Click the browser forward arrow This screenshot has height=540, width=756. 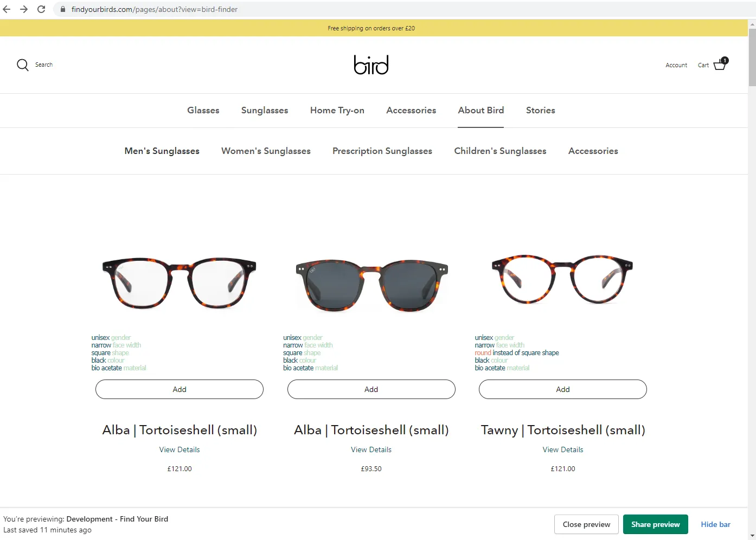pyautogui.click(x=24, y=9)
